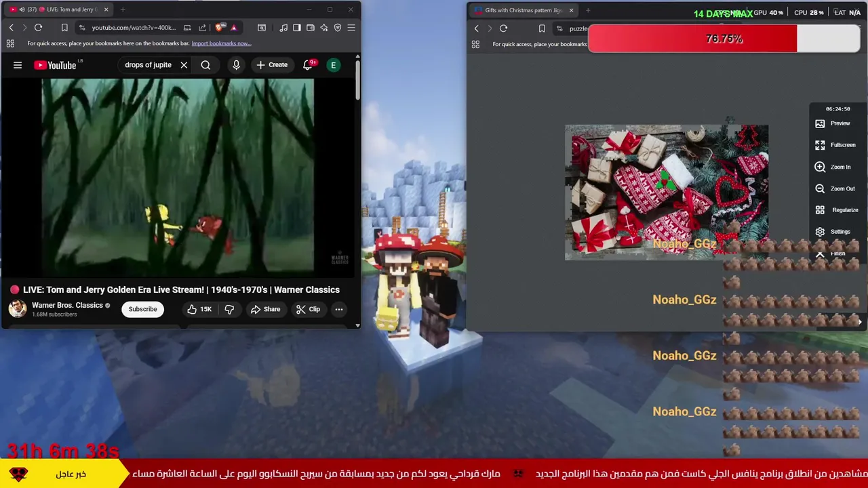This screenshot has height=488, width=868.
Task: Click the Christmas gifts jigsaw image
Action: pos(667,192)
